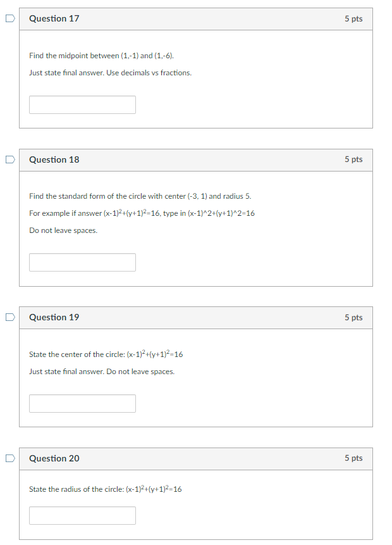Click the Question 20 header bar

pyautogui.click(x=196, y=458)
